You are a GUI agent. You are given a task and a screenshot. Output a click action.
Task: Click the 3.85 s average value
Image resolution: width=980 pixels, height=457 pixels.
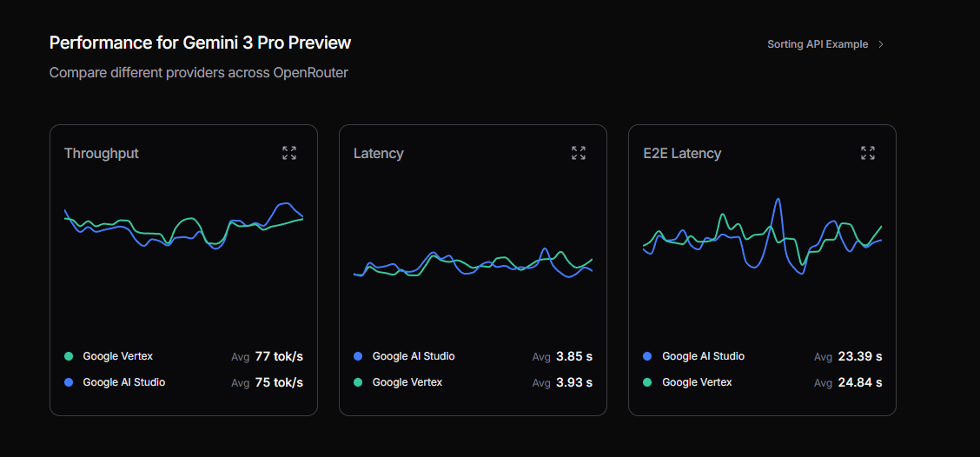tap(573, 357)
